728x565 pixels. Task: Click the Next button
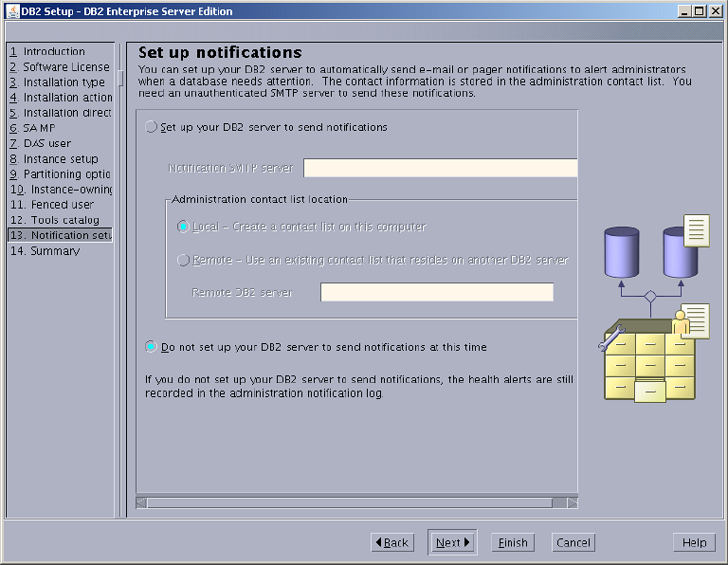pos(452,542)
